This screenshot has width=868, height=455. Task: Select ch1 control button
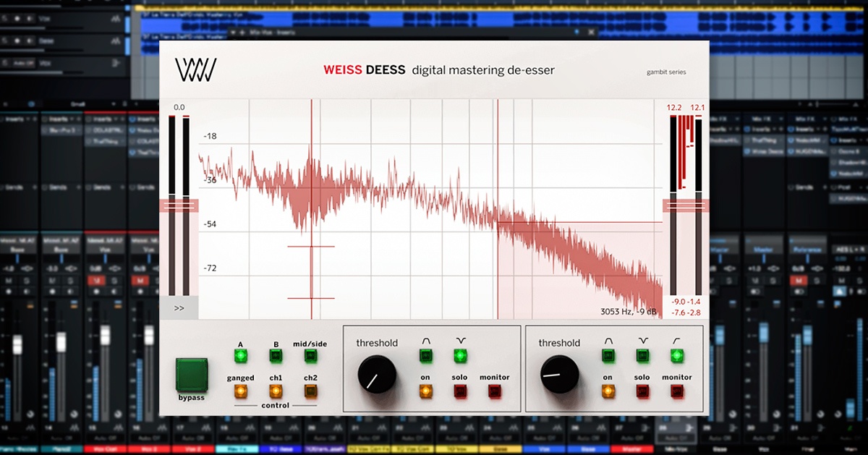point(275,391)
